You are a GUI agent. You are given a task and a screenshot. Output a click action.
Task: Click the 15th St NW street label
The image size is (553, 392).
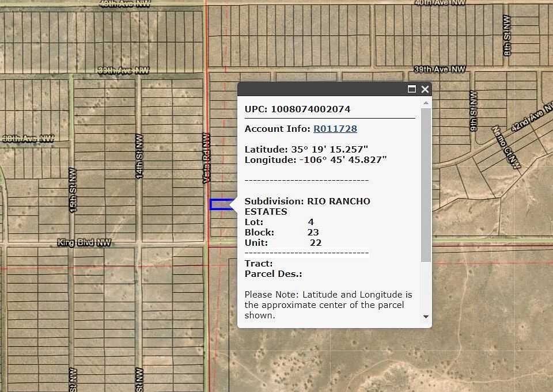(x=73, y=190)
